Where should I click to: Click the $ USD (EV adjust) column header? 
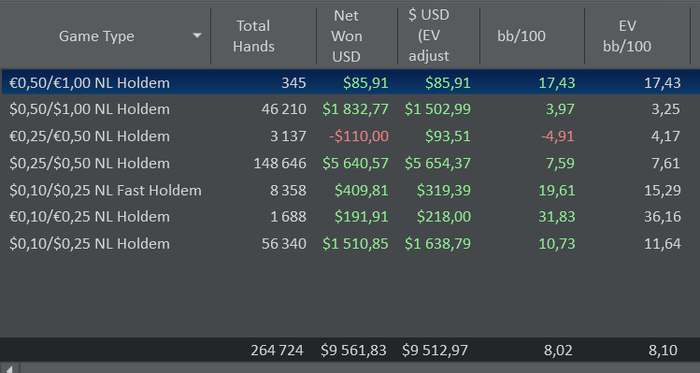pyautogui.click(x=439, y=36)
